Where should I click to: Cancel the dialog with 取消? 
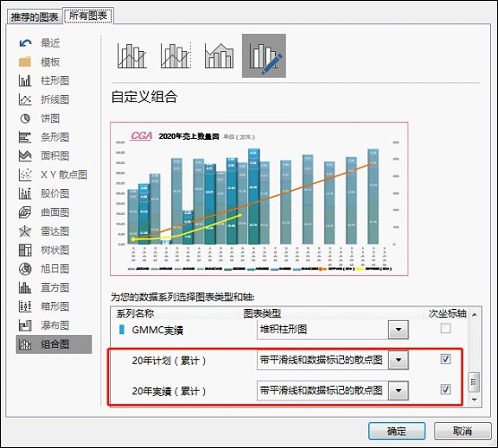(462, 431)
